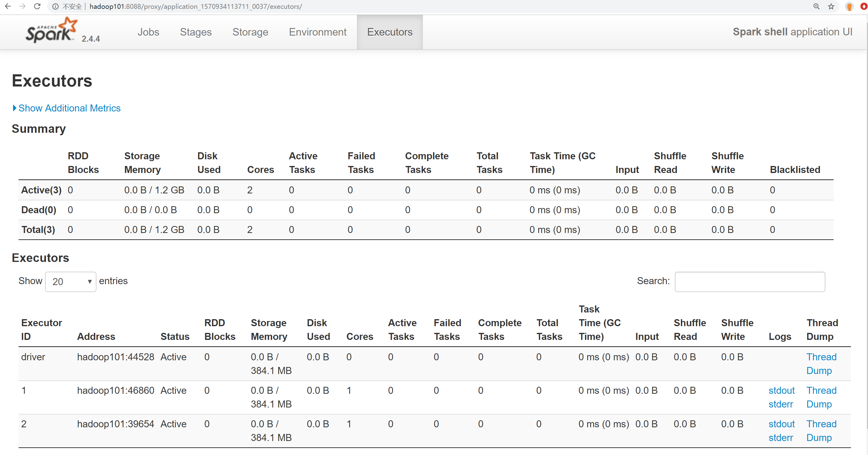Sort executors table by Task Time
This screenshot has width=868, height=455.
[600, 323]
